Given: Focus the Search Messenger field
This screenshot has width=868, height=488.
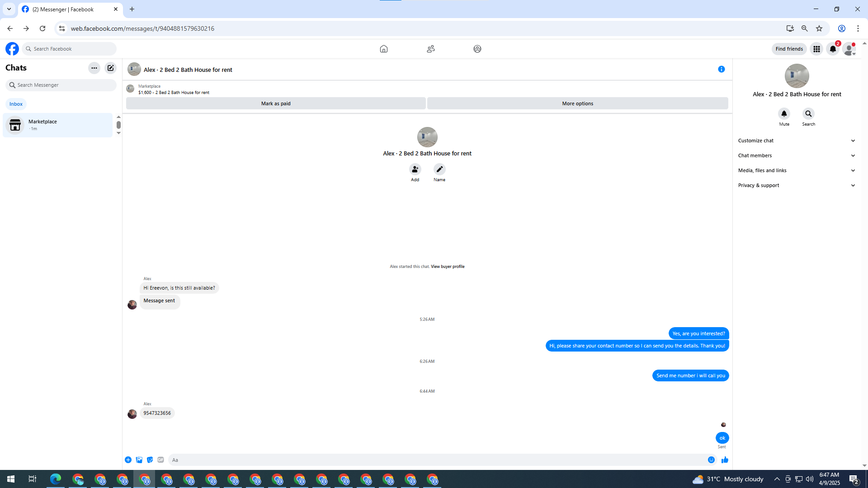Looking at the screenshot, I should [61, 85].
